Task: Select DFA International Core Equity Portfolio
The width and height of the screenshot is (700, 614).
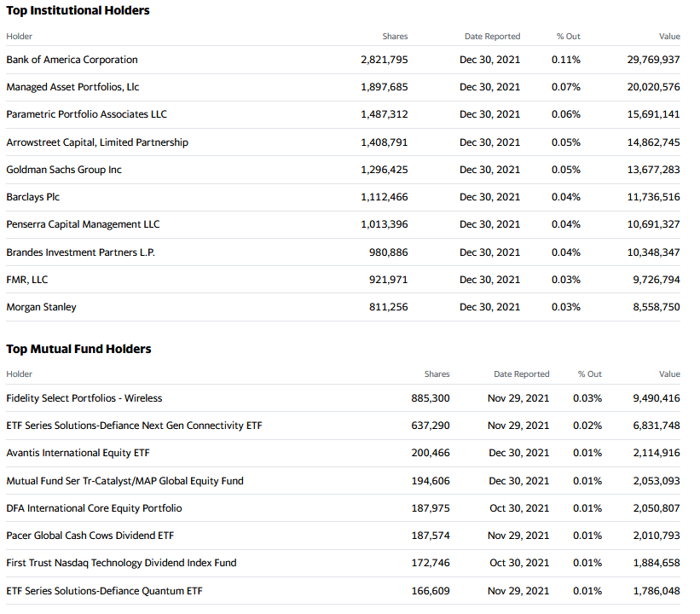Action: tap(94, 508)
